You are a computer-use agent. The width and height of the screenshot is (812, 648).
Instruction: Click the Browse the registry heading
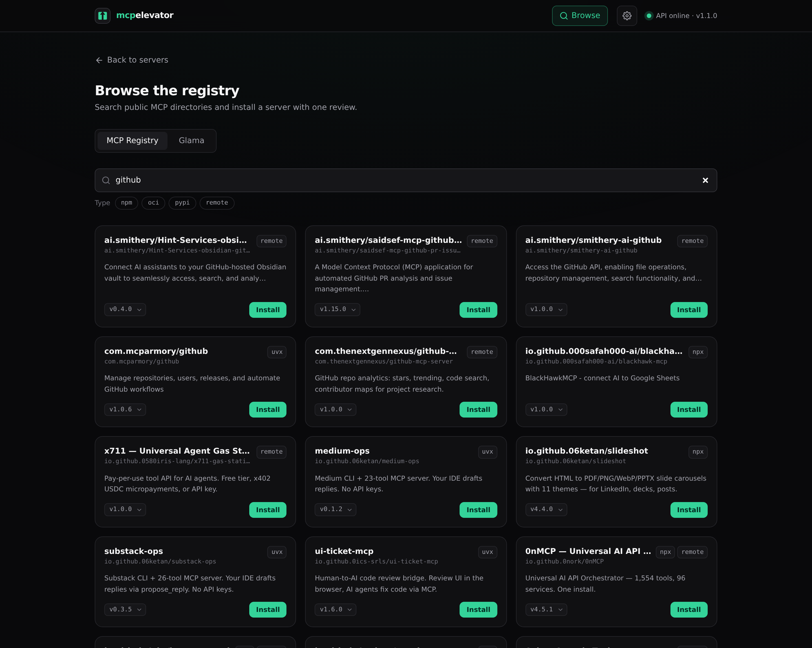(167, 91)
